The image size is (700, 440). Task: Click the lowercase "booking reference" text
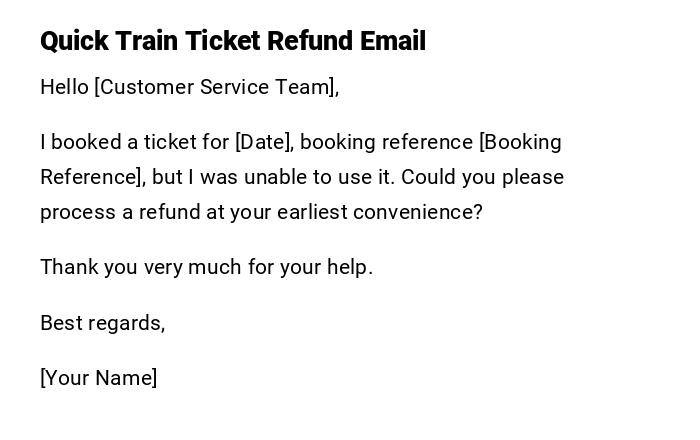[386, 142]
